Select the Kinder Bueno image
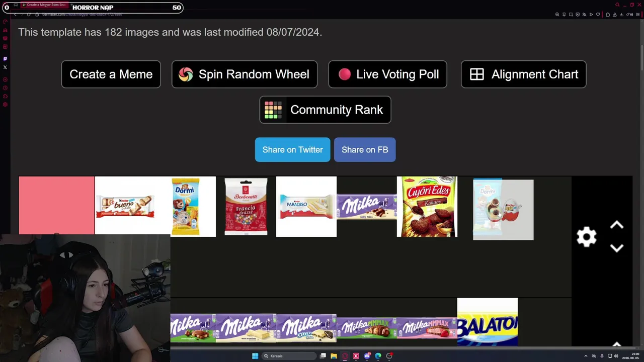 pos(125,207)
